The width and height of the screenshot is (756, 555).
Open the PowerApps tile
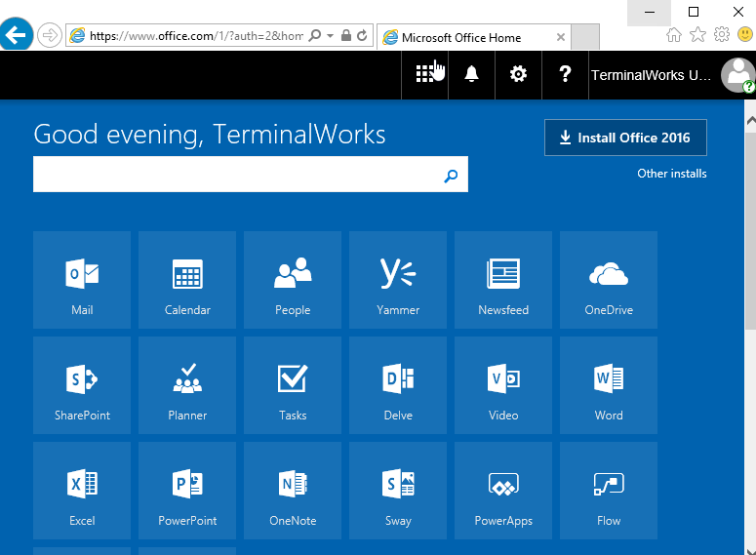click(x=503, y=491)
